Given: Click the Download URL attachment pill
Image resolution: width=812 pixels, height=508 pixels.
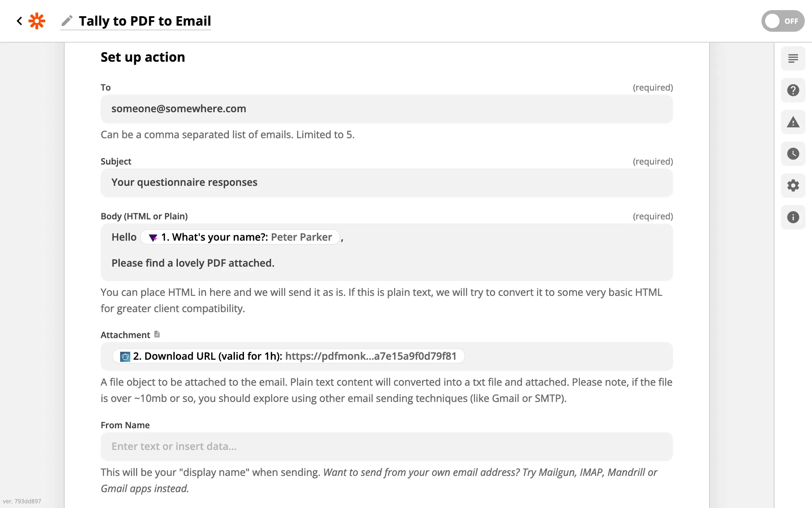Looking at the screenshot, I should [x=289, y=356].
